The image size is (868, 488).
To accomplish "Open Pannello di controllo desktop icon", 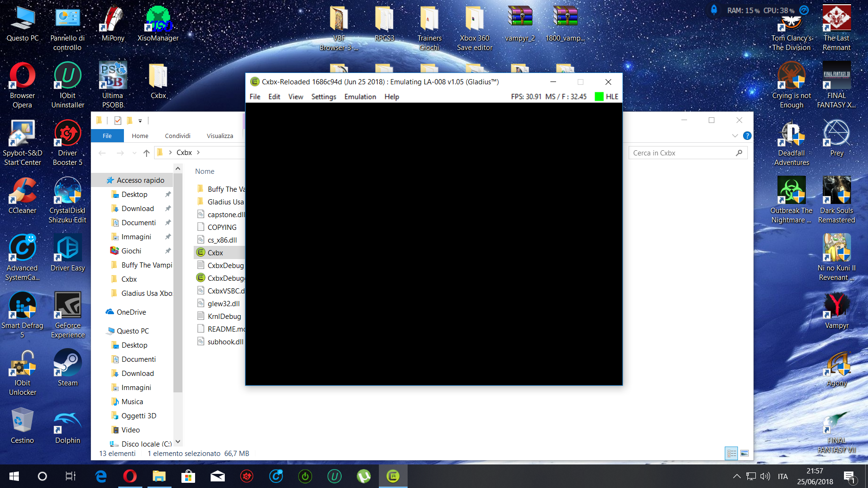I will point(67,28).
